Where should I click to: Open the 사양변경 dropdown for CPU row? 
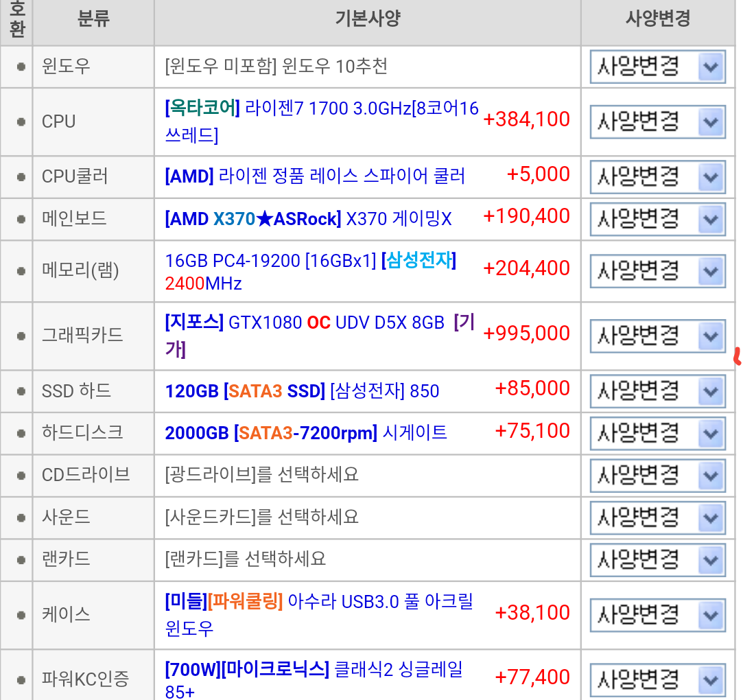tap(657, 121)
